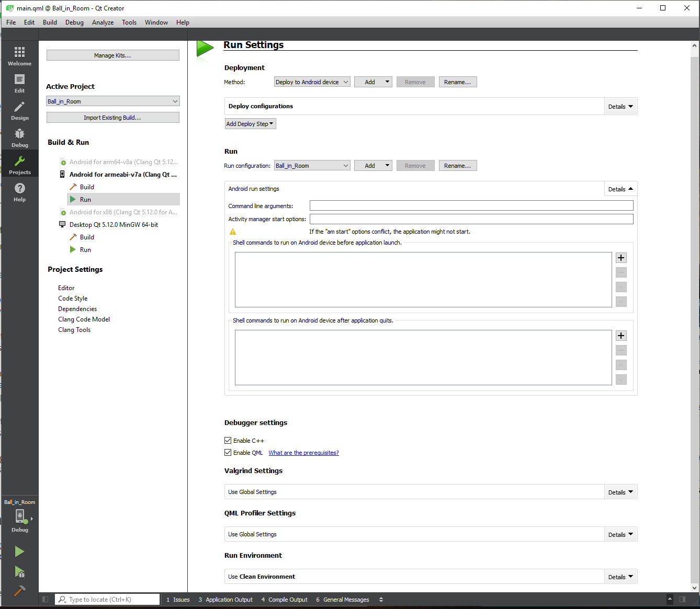Open the Welcome mode
Viewport: 700px width, 609px height.
pyautogui.click(x=19, y=55)
